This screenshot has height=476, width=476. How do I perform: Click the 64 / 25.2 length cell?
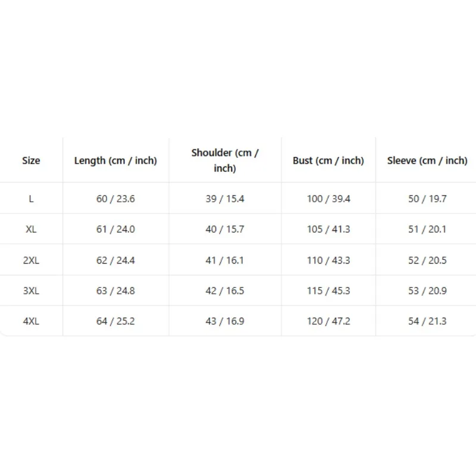(115, 321)
